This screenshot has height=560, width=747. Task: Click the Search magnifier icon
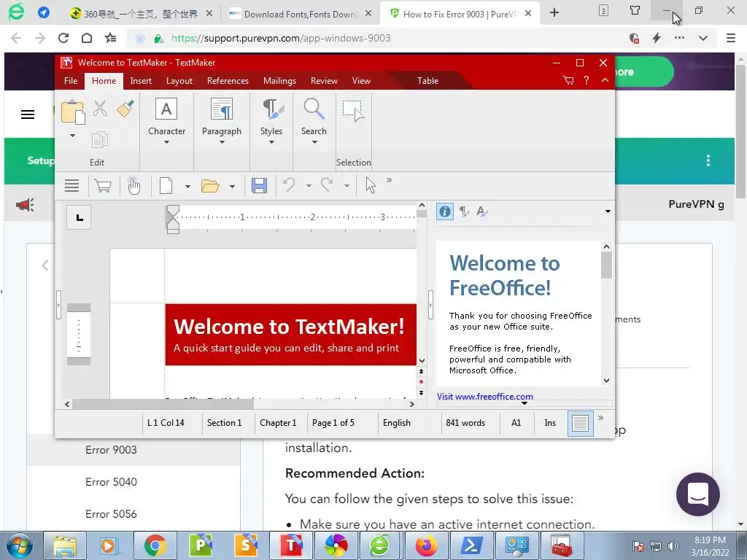tap(314, 109)
